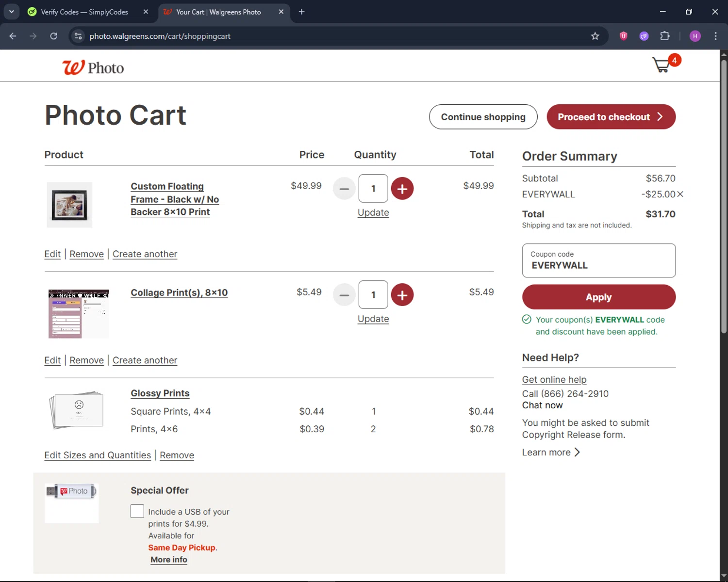Viewport: 728px width, 582px height.
Task: Go back to previous page in browser
Action: click(13, 36)
